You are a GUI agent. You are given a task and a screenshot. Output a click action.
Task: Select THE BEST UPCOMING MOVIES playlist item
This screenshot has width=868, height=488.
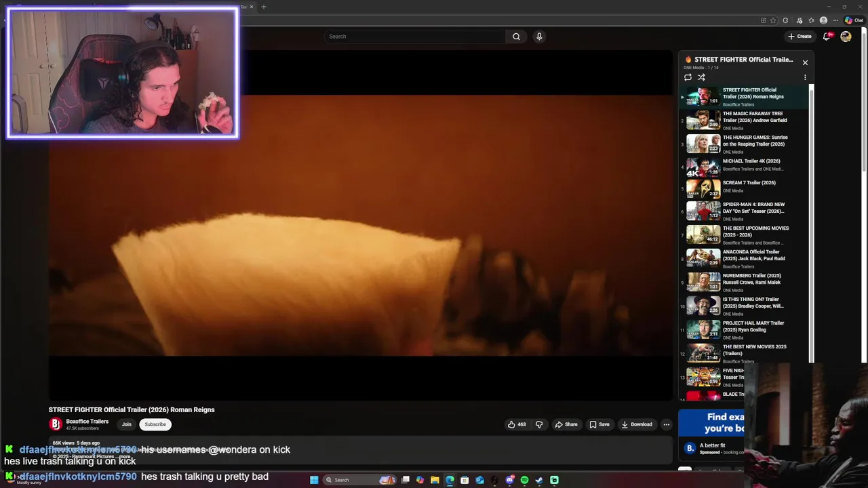745,235
